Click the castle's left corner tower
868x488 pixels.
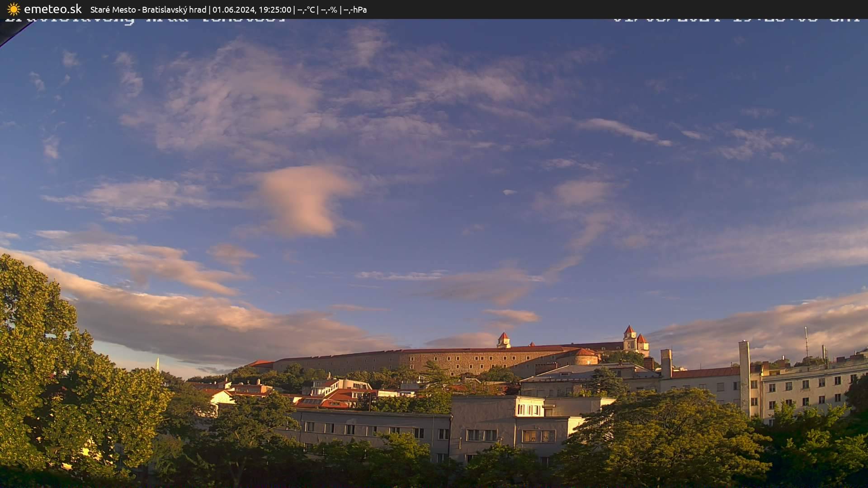tap(503, 340)
